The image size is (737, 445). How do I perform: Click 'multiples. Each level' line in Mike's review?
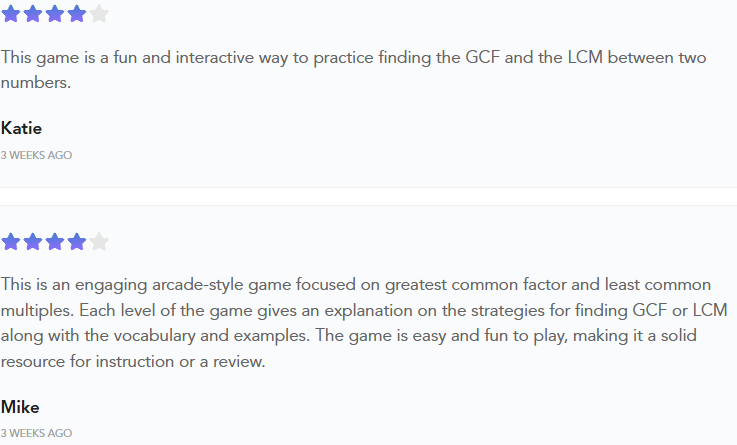(x=364, y=311)
